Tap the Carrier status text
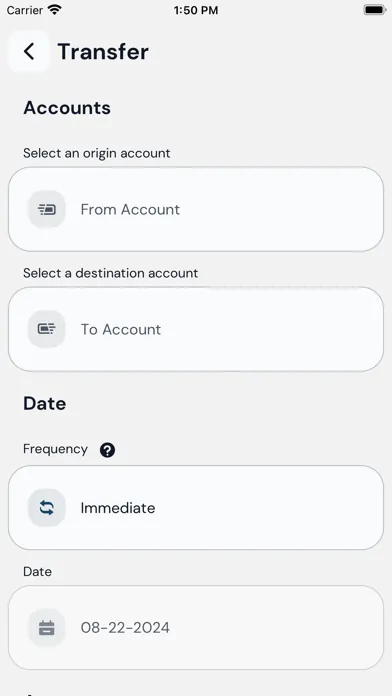The image size is (392, 696). click(25, 10)
